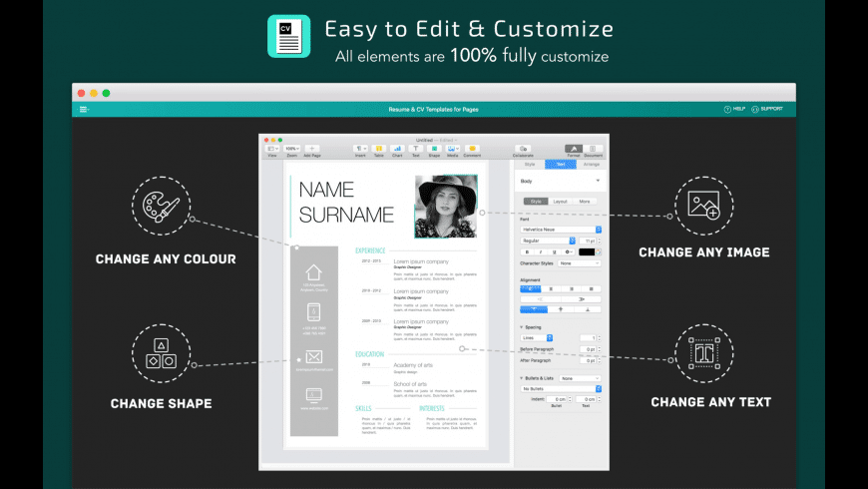Align text to bottom vertically
Image resolution: width=868 pixels, height=489 pixels.
coord(588,309)
